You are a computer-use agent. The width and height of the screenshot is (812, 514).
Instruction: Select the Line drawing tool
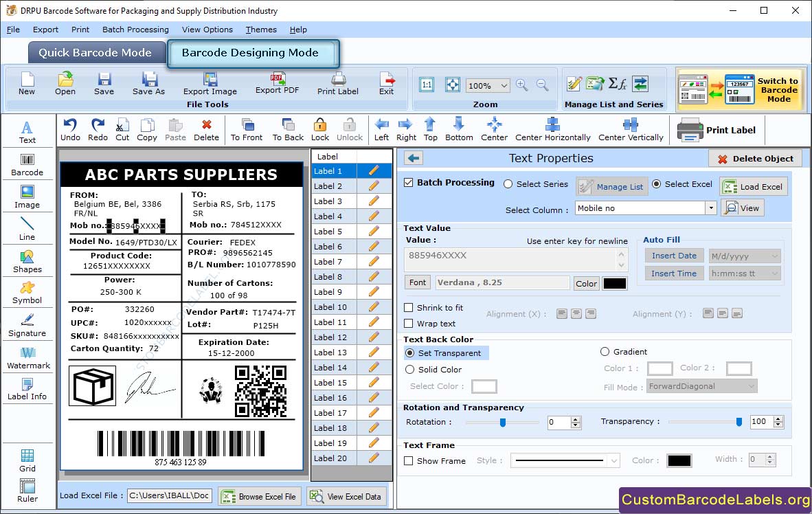[27, 229]
